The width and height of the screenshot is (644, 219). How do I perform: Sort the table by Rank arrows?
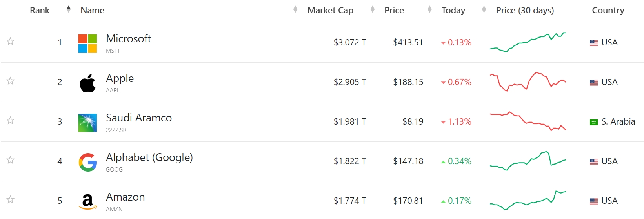[69, 9]
